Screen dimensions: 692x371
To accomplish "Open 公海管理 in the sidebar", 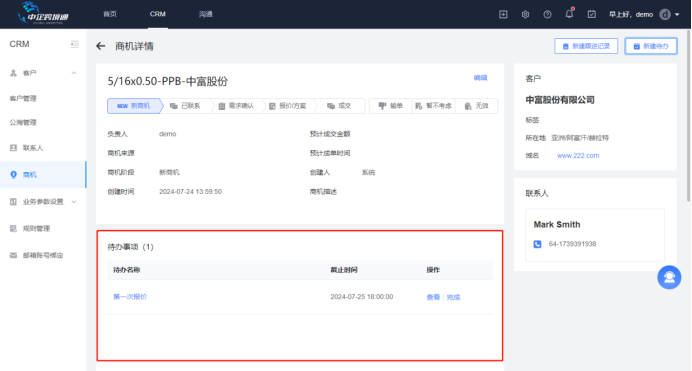I will coord(23,123).
